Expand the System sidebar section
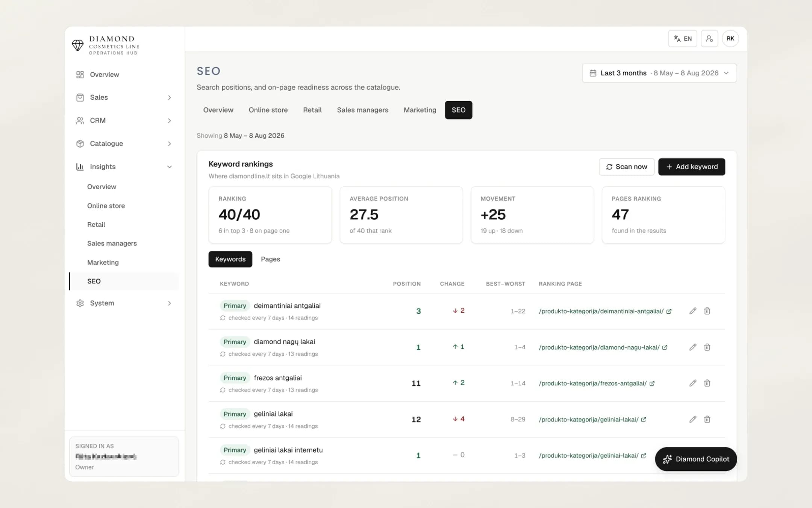This screenshot has height=508, width=812. [170, 303]
